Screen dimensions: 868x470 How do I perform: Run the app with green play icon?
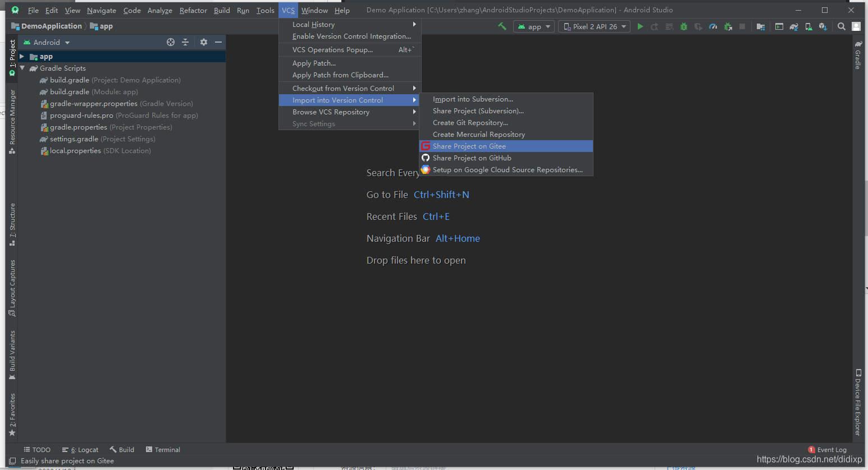640,26
